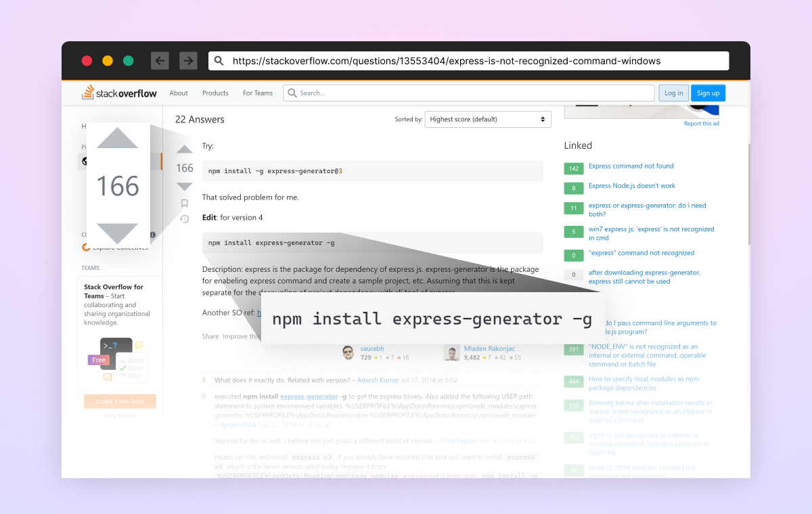This screenshot has height=514, width=812.
Task: Open express or express-generator: do i need both
Action: click(647, 210)
